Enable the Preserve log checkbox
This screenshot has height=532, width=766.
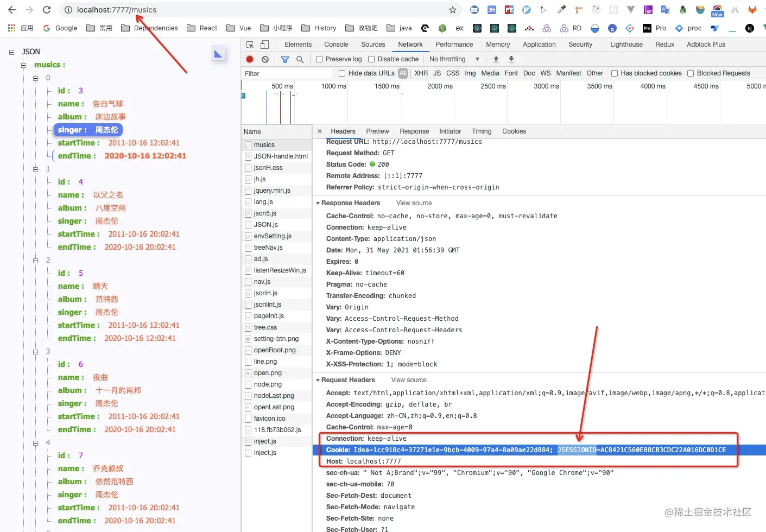point(319,59)
